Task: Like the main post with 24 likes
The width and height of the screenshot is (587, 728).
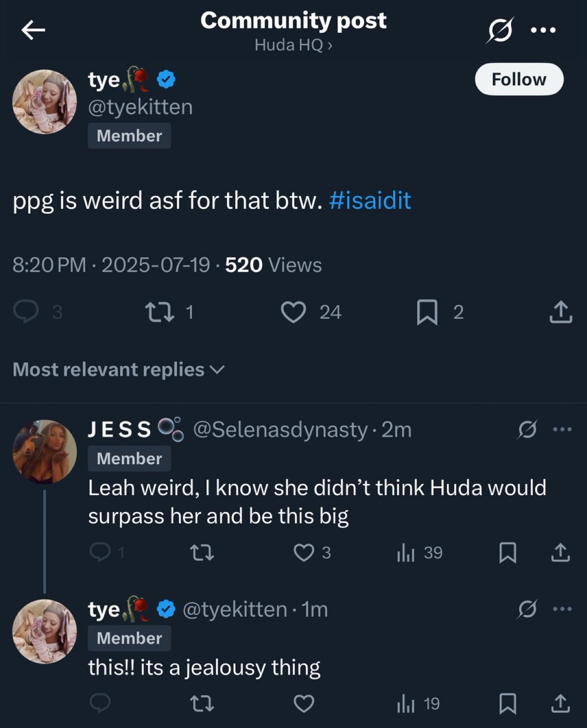Action: click(293, 312)
